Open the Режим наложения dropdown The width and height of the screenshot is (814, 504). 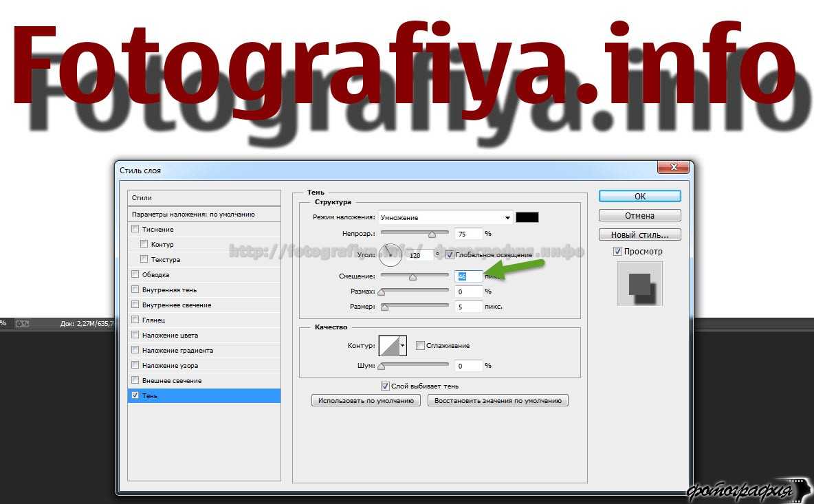pos(445,217)
